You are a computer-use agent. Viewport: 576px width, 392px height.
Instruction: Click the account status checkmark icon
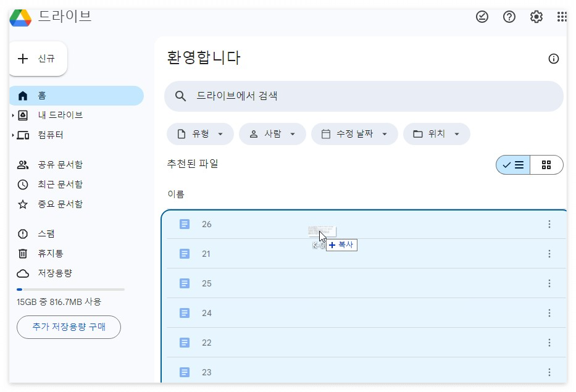[x=482, y=17]
